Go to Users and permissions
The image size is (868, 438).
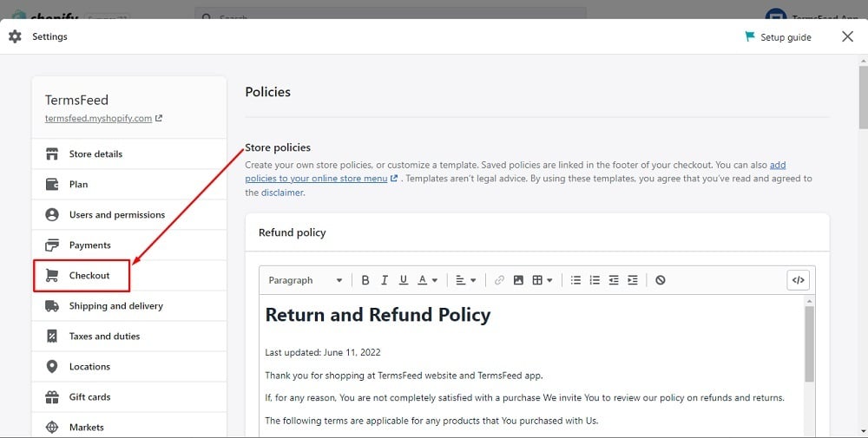129,214
